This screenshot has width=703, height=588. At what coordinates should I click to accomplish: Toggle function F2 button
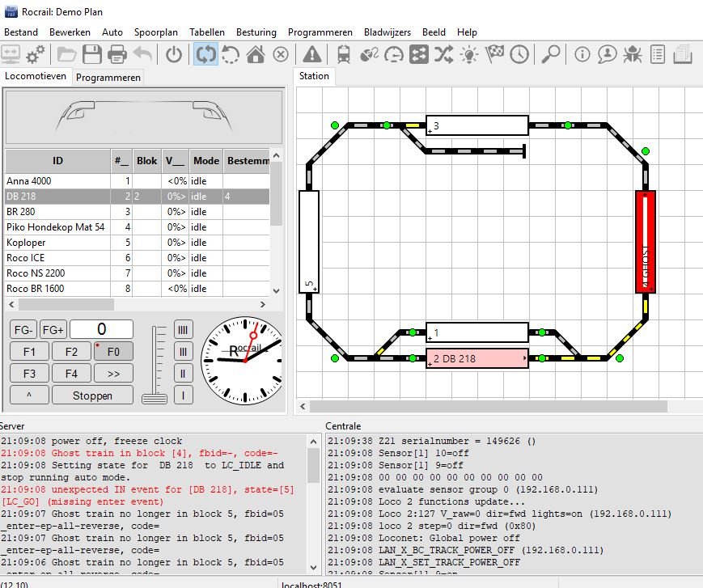71,352
